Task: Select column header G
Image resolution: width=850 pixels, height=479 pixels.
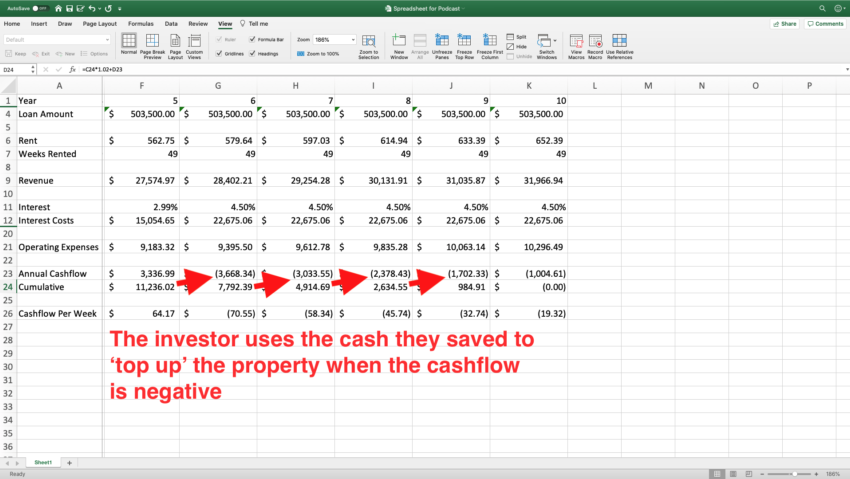Action: tap(218, 86)
